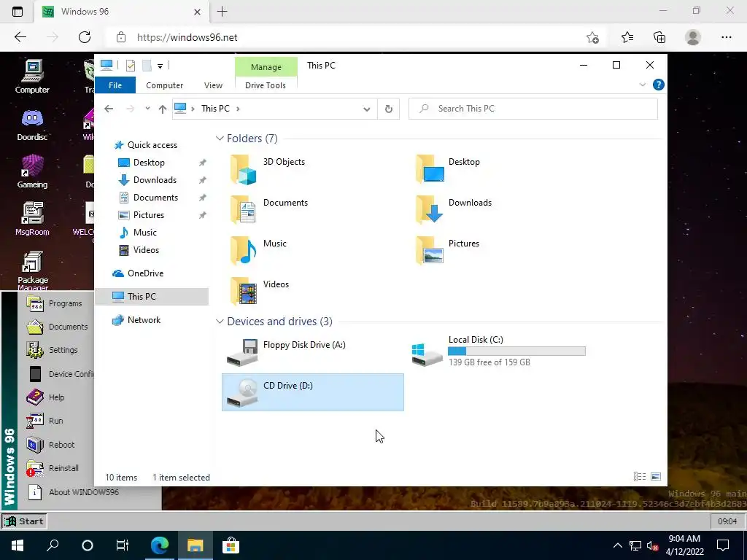Select Reboot in the Windows 96 start menu
The width and height of the screenshot is (747, 560).
coord(55,445)
